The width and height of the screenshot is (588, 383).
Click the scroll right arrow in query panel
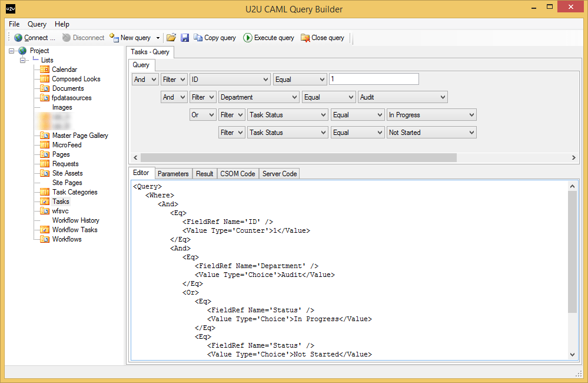click(x=573, y=158)
